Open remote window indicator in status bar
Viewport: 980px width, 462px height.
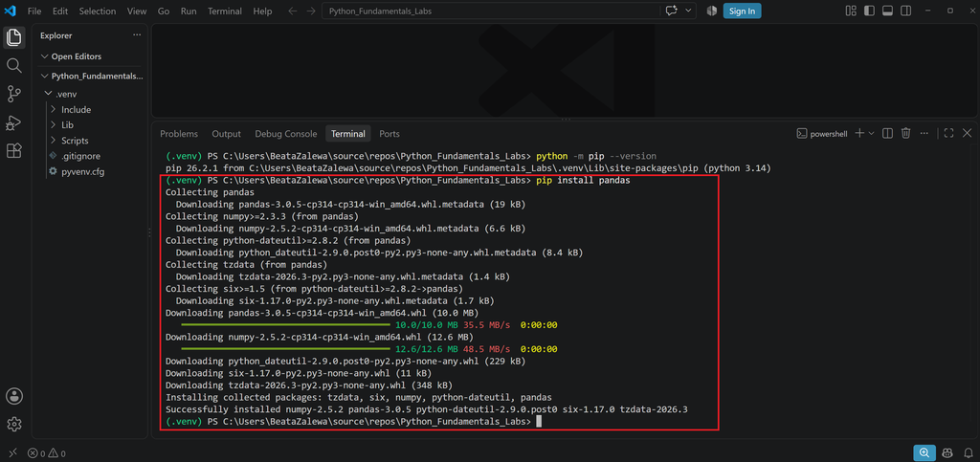pyautogui.click(x=13, y=453)
